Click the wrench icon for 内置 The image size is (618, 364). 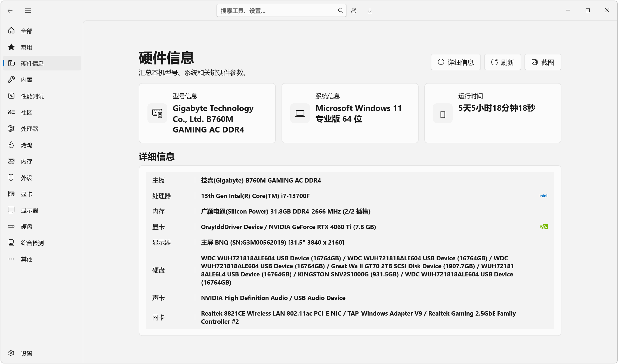tap(11, 79)
